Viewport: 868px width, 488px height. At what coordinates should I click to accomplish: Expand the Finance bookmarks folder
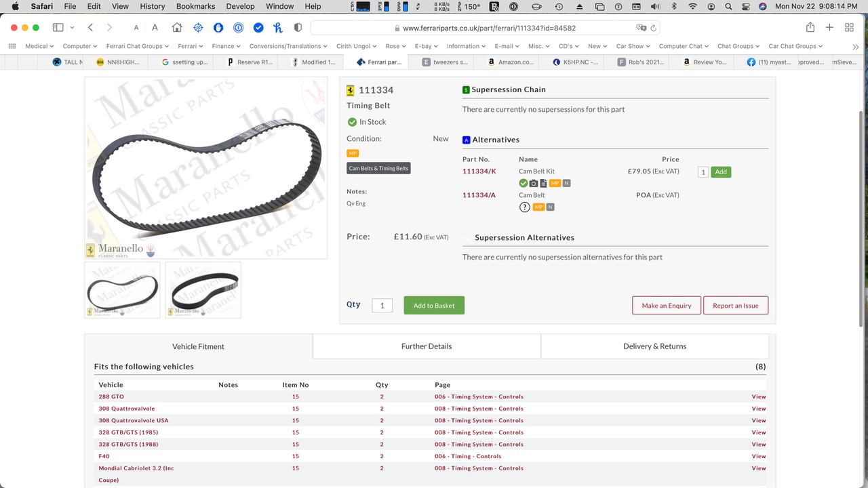click(x=226, y=46)
